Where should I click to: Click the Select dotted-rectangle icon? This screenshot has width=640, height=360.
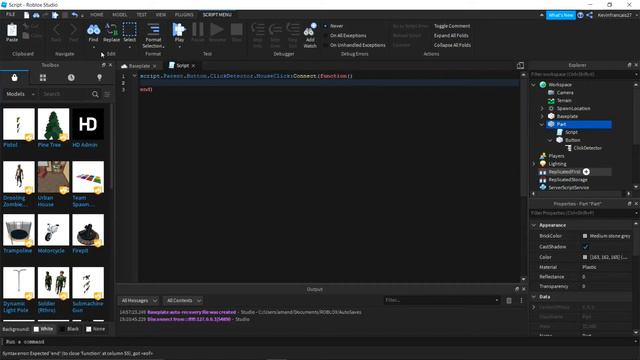pyautogui.click(x=129, y=29)
